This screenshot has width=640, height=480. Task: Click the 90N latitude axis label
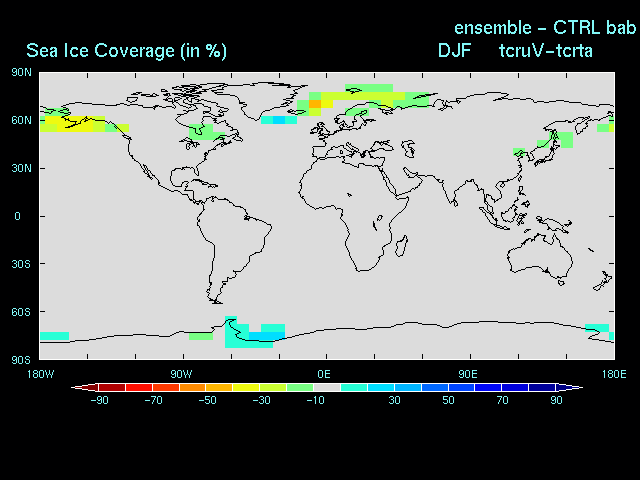pos(21,73)
